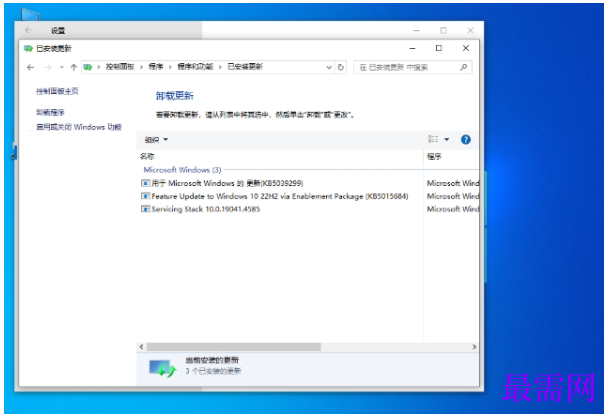Viewport: 614px width, 419px height.
Task: Minimize the 设置 window behind
Action: [x=416, y=30]
